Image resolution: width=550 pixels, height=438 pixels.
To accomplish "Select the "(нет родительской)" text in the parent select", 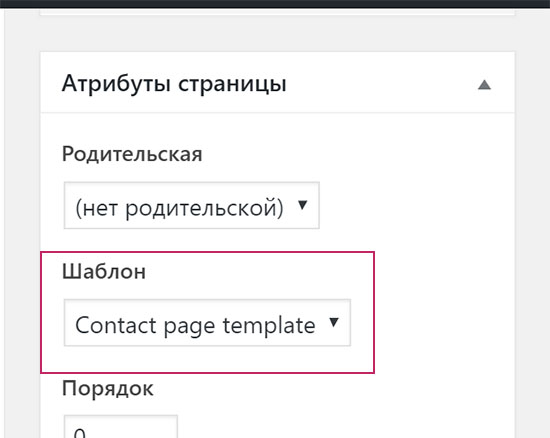I will tap(179, 208).
